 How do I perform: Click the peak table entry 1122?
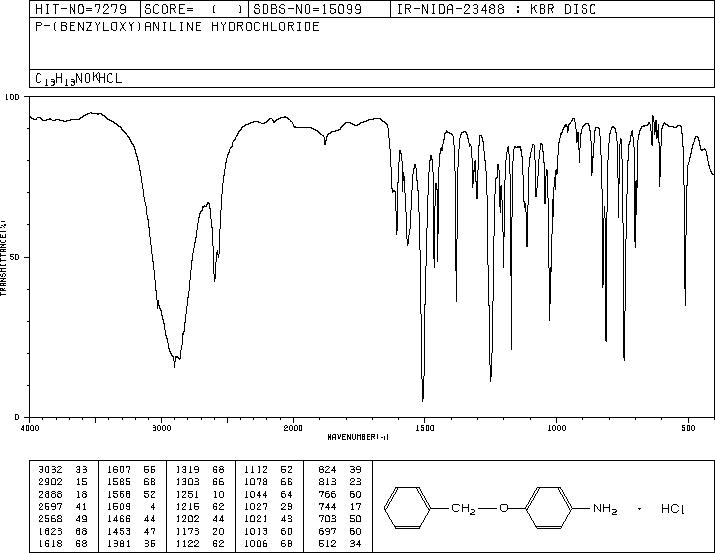pos(187,544)
